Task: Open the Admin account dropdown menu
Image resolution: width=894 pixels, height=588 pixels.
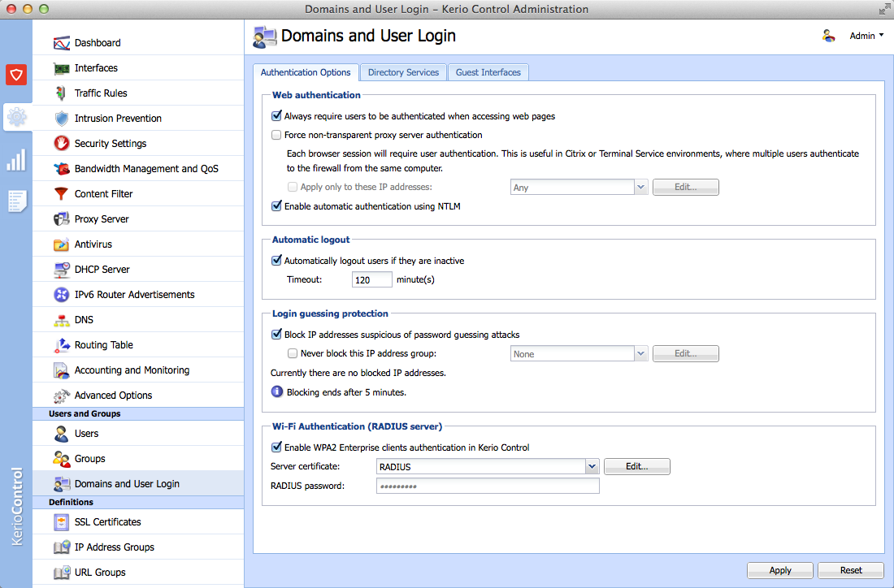Action: coord(866,36)
